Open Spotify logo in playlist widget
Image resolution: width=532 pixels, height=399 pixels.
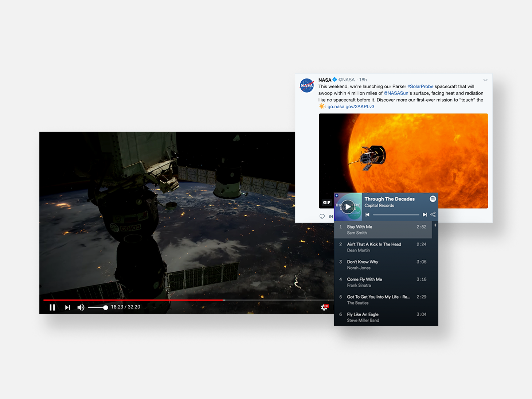(x=433, y=199)
